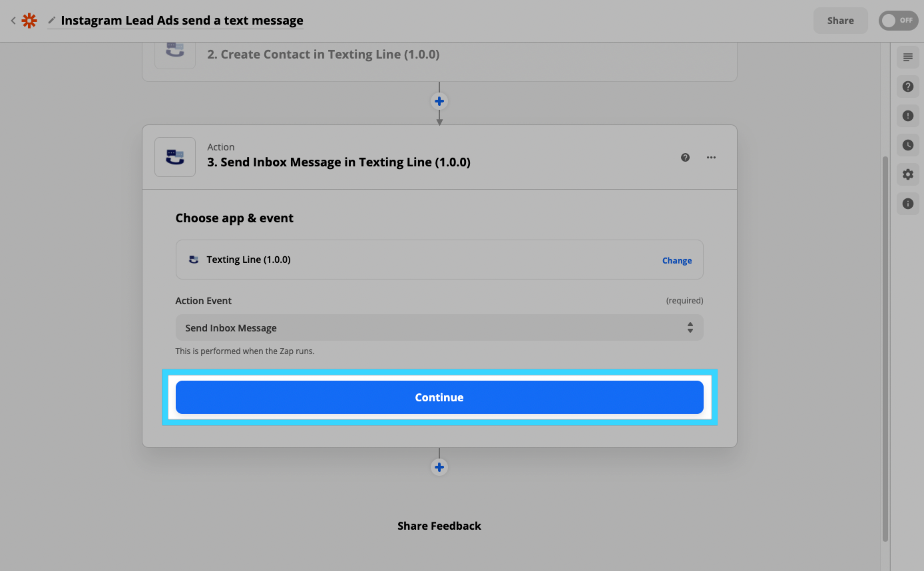Viewport: 924px width, 571px height.
Task: Open step 3 three-dot options menu
Action: (x=711, y=157)
